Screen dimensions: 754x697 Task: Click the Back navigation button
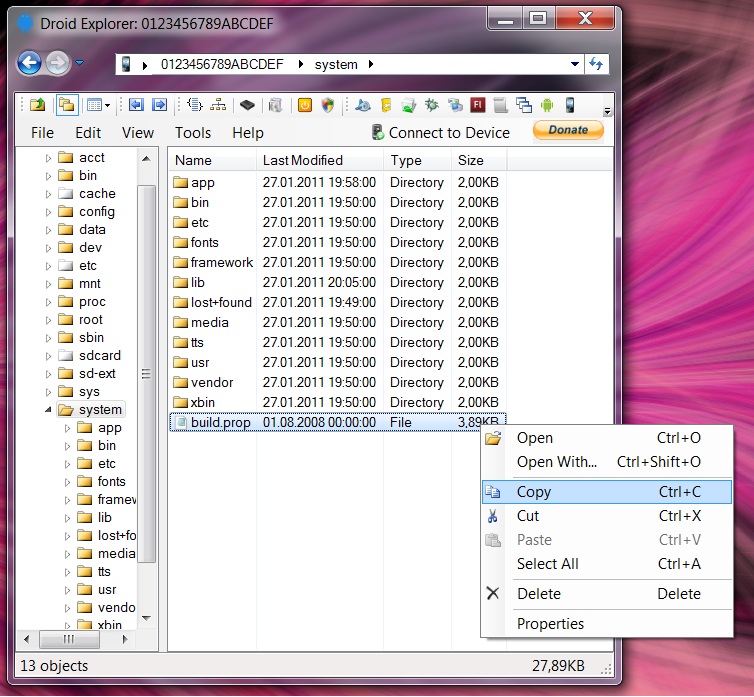tap(29, 63)
